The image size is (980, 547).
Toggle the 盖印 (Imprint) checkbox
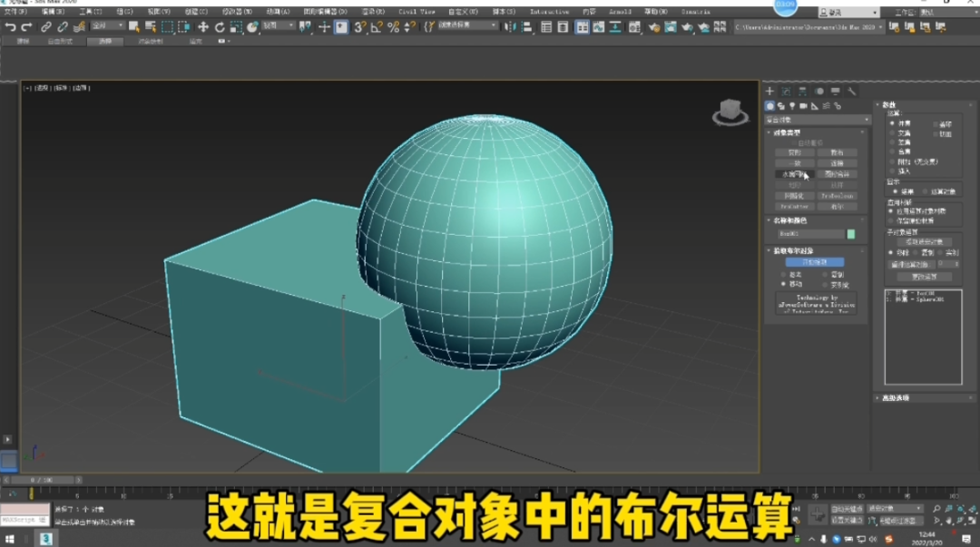click(936, 124)
